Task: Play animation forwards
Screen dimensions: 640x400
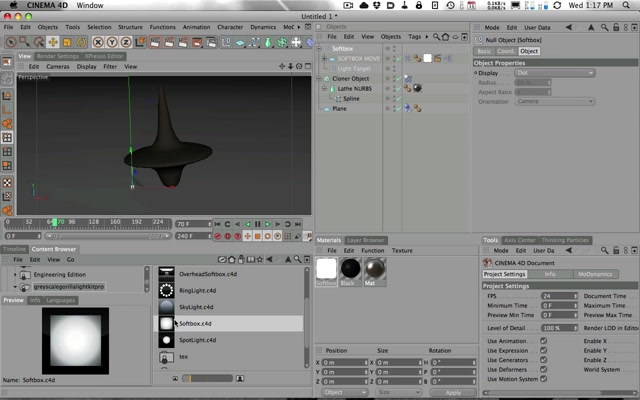Action: (x=267, y=224)
